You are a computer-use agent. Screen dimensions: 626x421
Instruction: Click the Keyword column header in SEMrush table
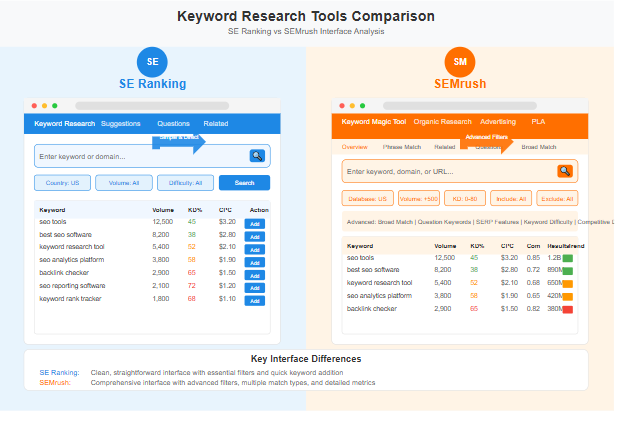[360, 246]
